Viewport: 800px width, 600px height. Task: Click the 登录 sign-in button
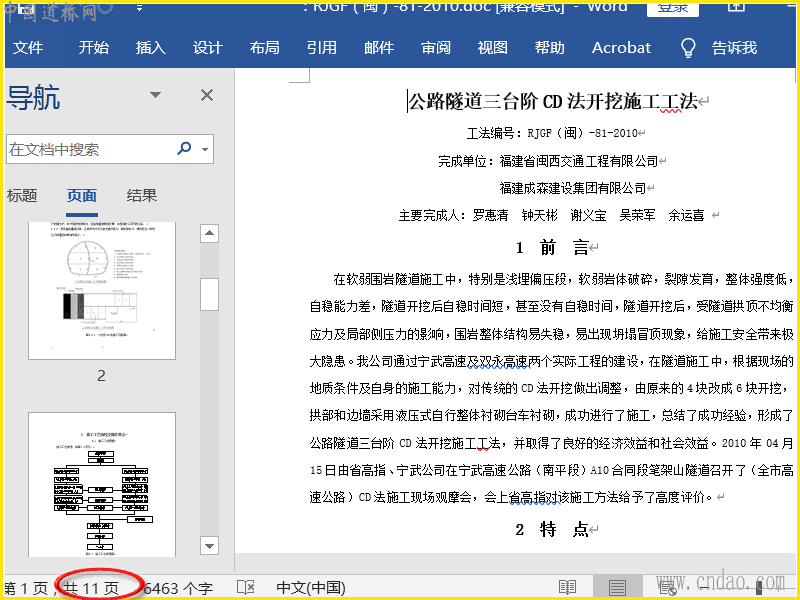click(672, 8)
